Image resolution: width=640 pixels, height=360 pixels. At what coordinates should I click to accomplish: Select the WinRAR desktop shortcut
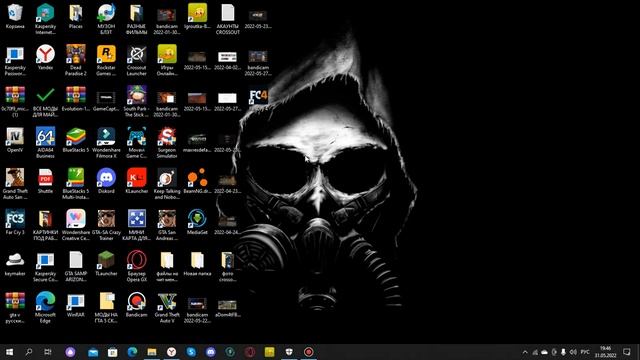[76, 305]
